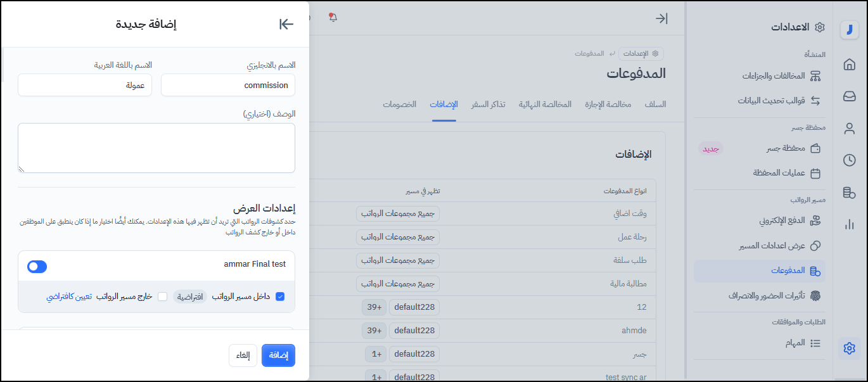Viewport: 868px width, 382px height.
Task: Open the المخالصة النهائية tab
Action: tap(545, 105)
